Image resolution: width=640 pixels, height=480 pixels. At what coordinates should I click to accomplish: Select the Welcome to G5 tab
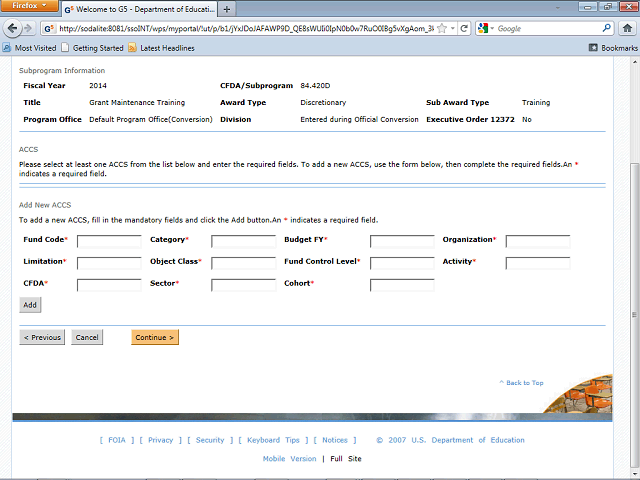(x=140, y=9)
